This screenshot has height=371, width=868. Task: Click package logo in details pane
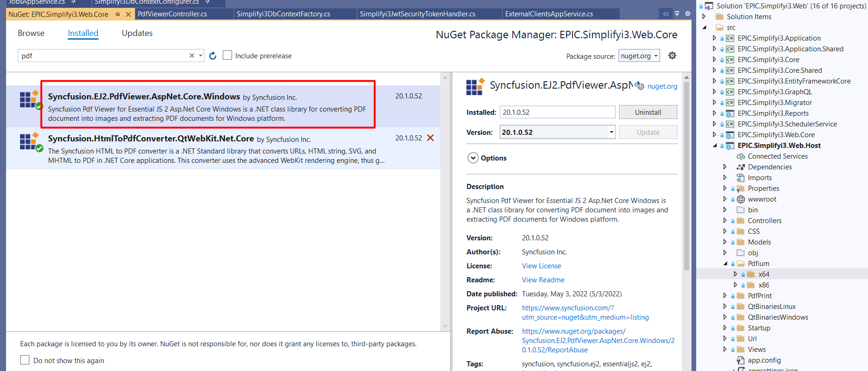pos(475,86)
